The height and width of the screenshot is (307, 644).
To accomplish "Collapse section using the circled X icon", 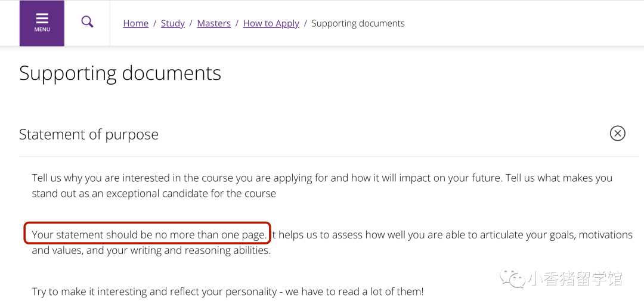I will pos(617,134).
